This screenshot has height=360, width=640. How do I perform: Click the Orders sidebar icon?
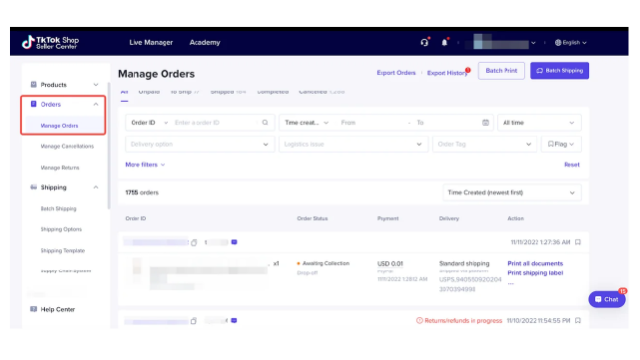point(33,104)
